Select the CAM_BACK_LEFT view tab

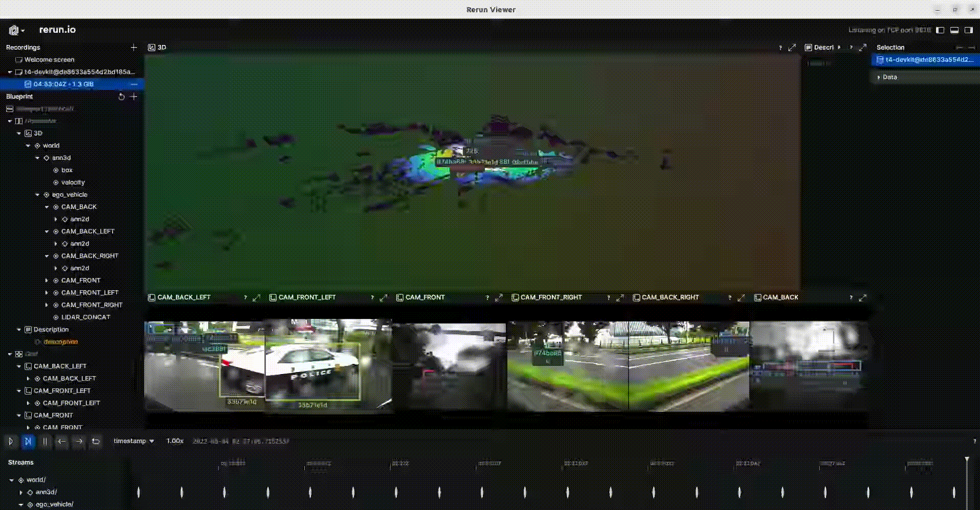coord(184,297)
